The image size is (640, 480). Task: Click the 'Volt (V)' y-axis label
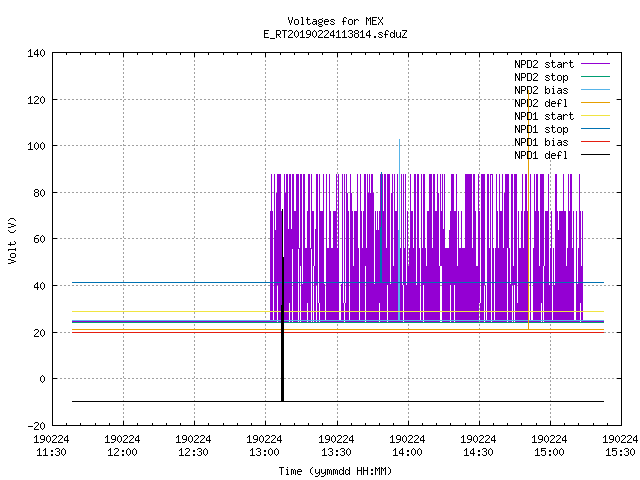(12, 240)
